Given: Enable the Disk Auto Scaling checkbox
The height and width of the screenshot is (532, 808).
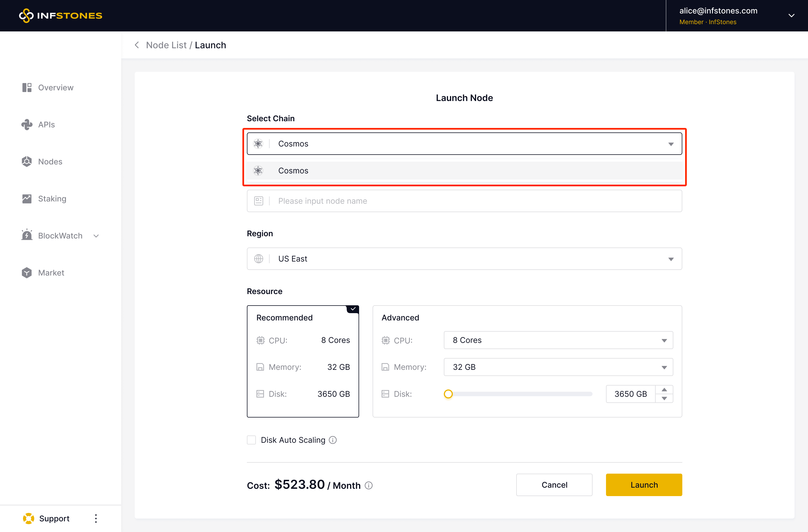Looking at the screenshot, I should 251,440.
